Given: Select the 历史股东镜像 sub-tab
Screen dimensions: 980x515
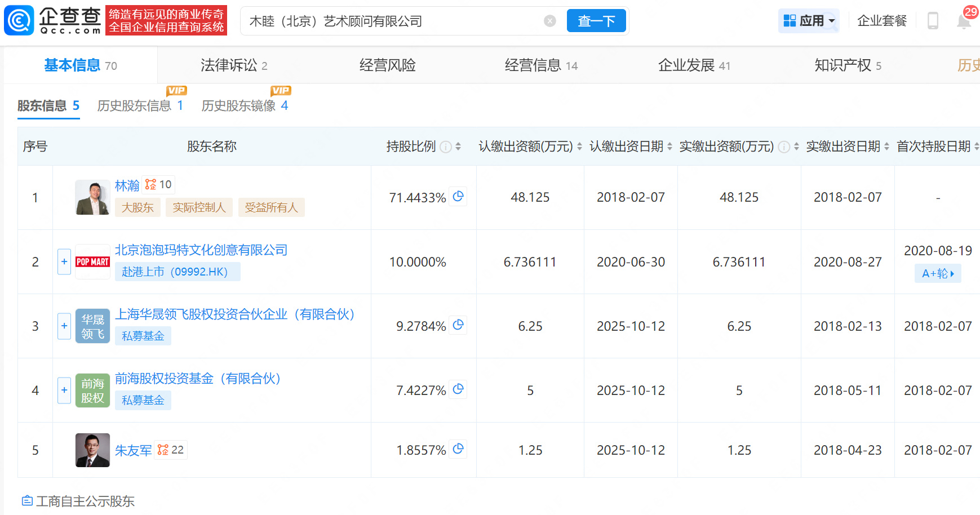Looking at the screenshot, I should pyautogui.click(x=245, y=106).
